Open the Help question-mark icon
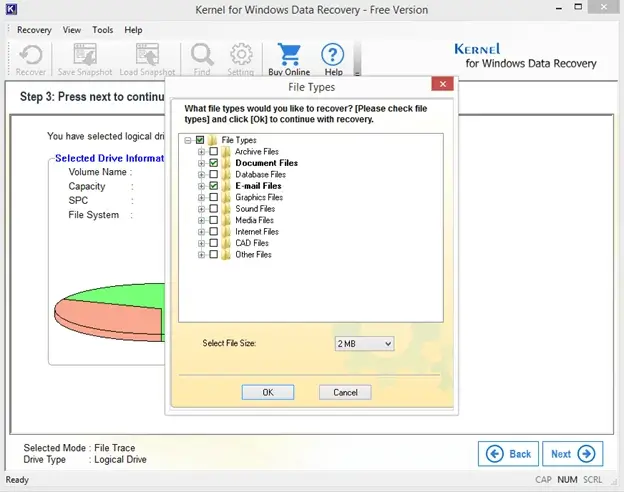 [333, 55]
